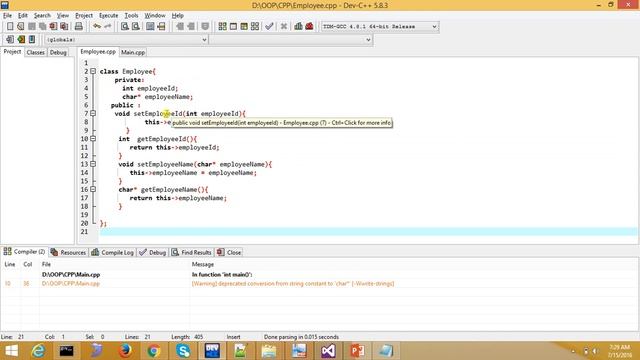Redo the last undone edit
Screen dimensions: 640x360
click(108, 26)
